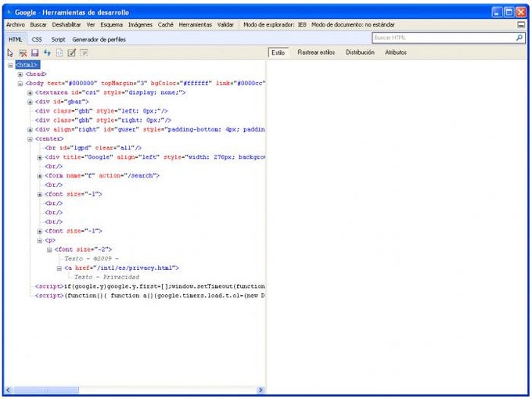Collapse the p node

40,240
